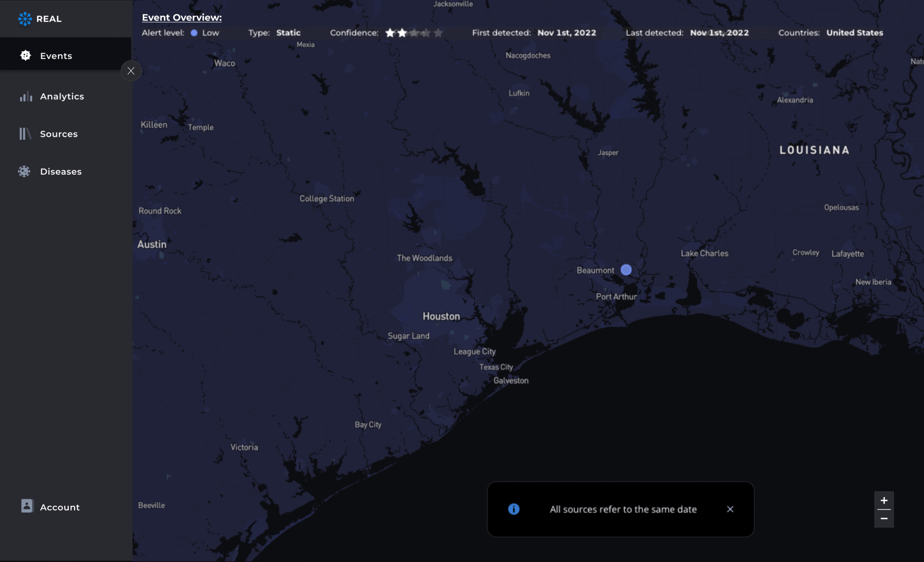
Task: Click the 'Lufkin' map label
Action: point(519,93)
